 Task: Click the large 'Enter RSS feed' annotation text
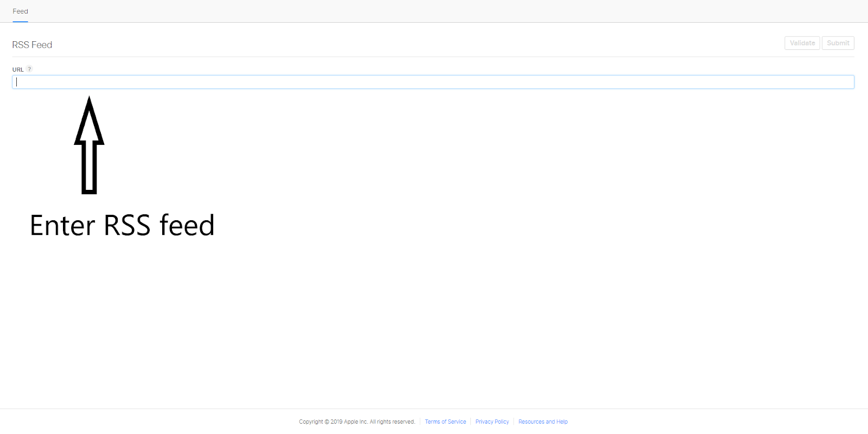click(122, 226)
